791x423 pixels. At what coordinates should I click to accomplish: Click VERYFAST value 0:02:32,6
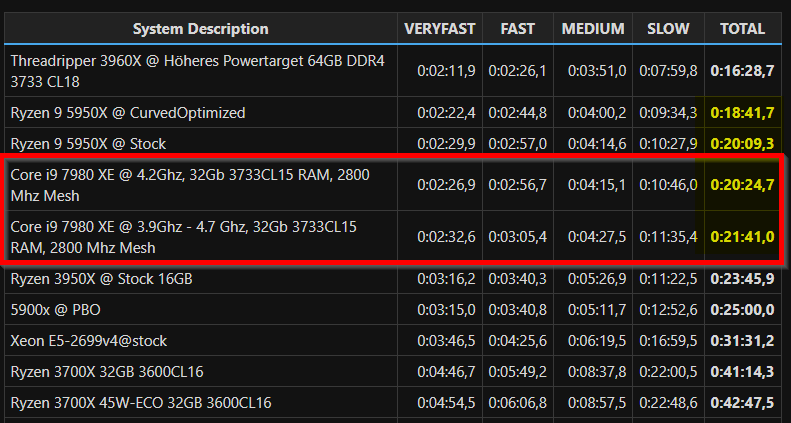446,237
